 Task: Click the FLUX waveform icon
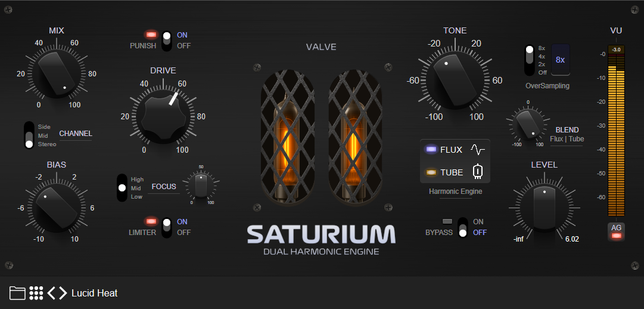(477, 149)
